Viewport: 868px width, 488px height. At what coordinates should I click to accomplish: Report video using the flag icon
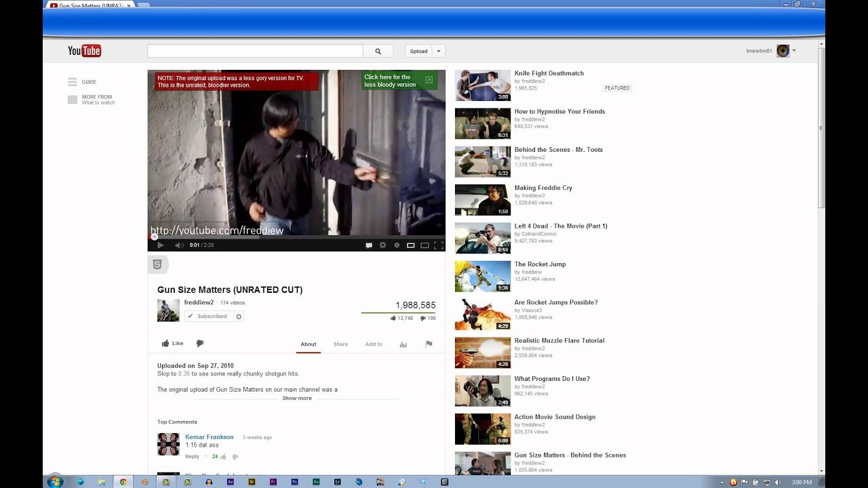(x=429, y=344)
